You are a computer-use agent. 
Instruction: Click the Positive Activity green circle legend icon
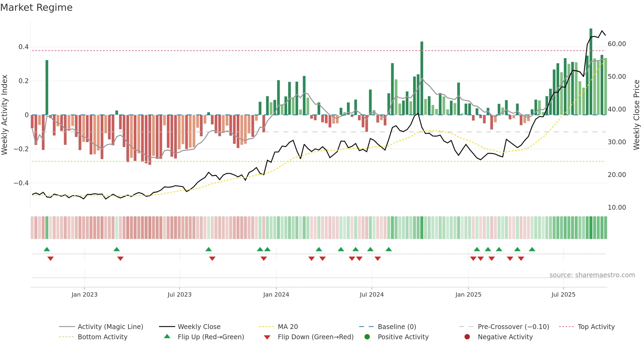point(367,337)
